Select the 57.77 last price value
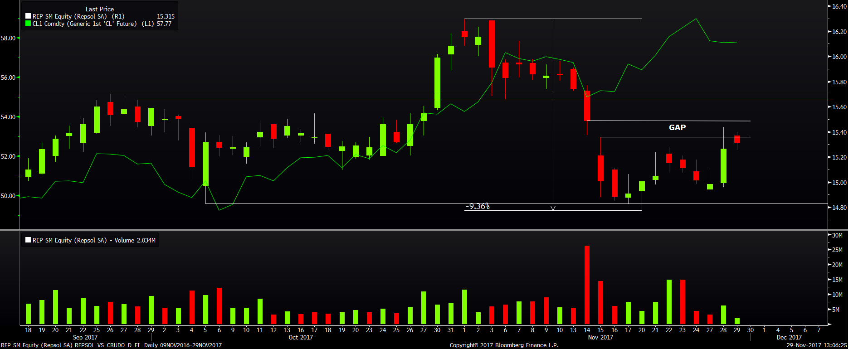The image size is (868, 349). 164,24
